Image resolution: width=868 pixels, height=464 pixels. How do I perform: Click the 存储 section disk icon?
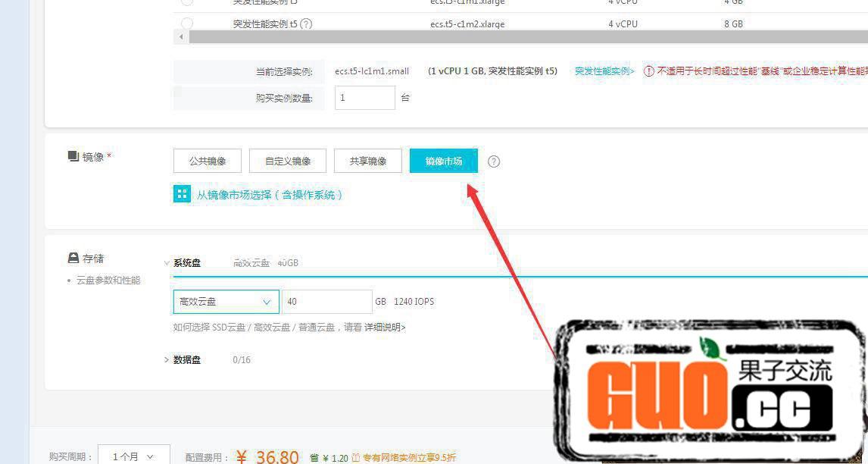click(x=73, y=258)
